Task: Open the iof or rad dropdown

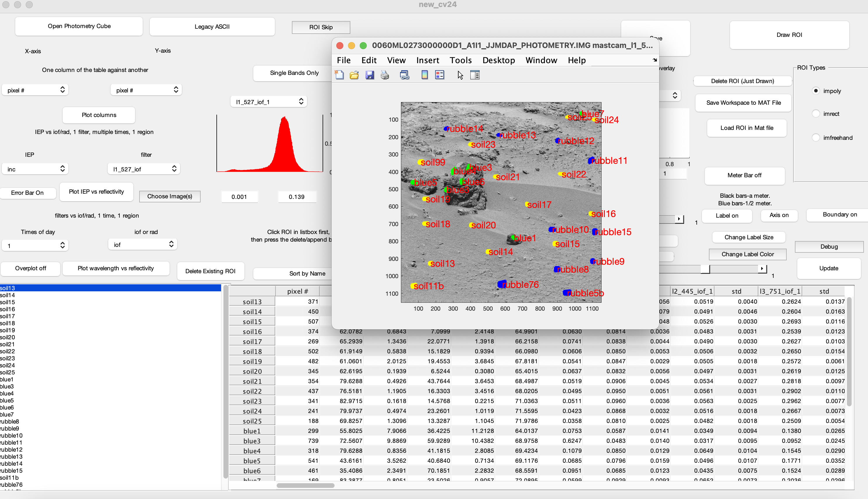Action: pos(142,245)
